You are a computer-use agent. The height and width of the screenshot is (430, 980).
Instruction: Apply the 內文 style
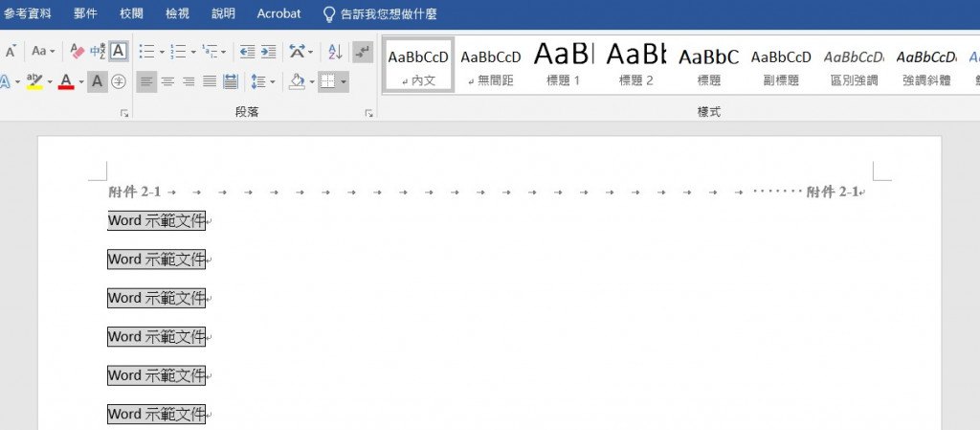point(419,64)
